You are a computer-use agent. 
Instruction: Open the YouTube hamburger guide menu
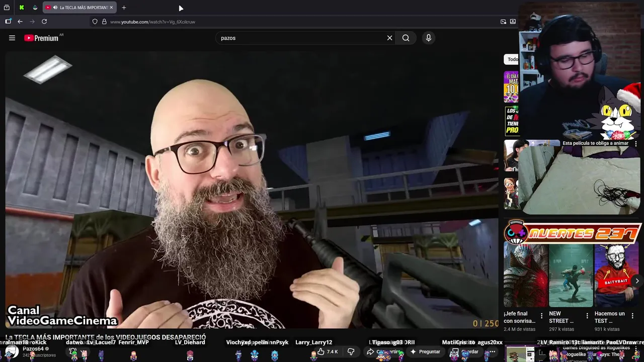click(x=12, y=38)
